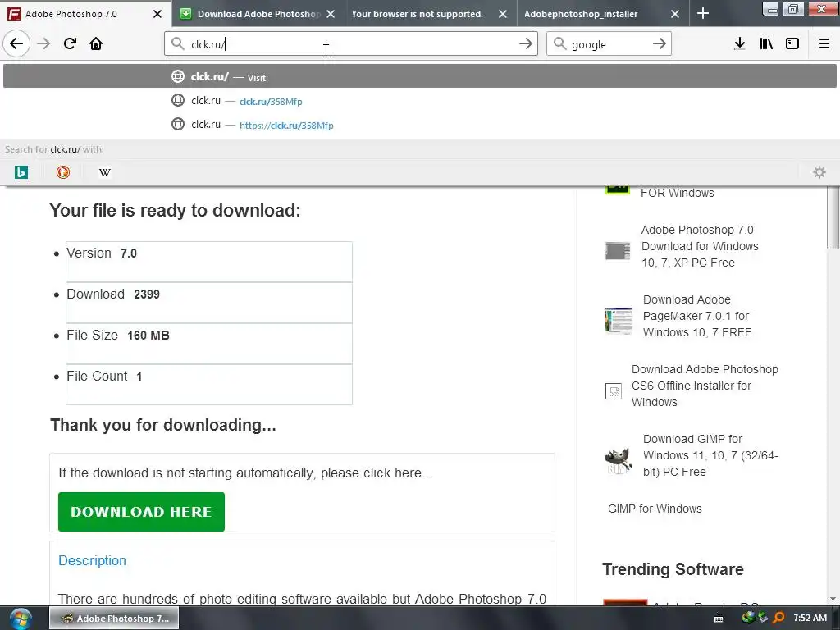Switch to Your browser is not supported tab
Viewport: 840px width, 630px height.
coord(431,14)
